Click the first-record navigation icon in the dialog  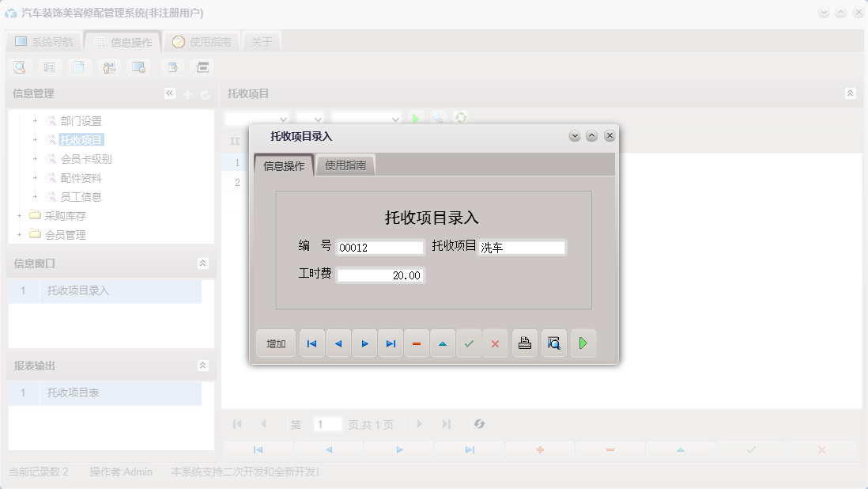point(311,343)
